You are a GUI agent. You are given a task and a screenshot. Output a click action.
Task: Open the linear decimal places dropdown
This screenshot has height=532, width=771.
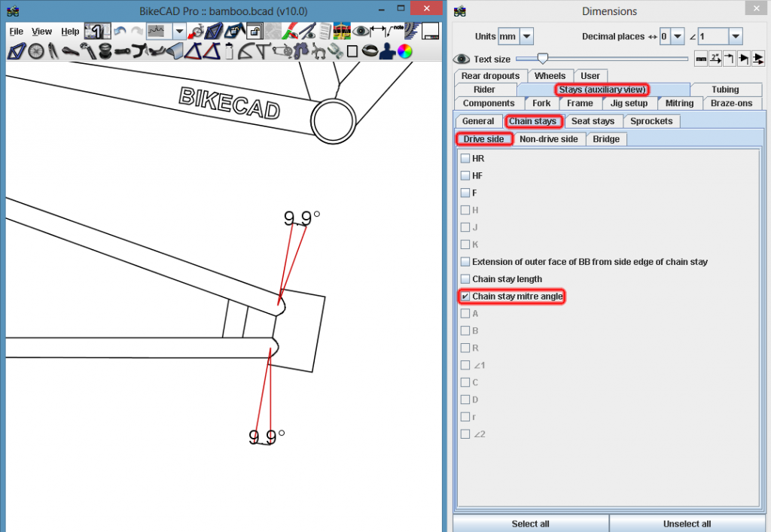pos(678,36)
